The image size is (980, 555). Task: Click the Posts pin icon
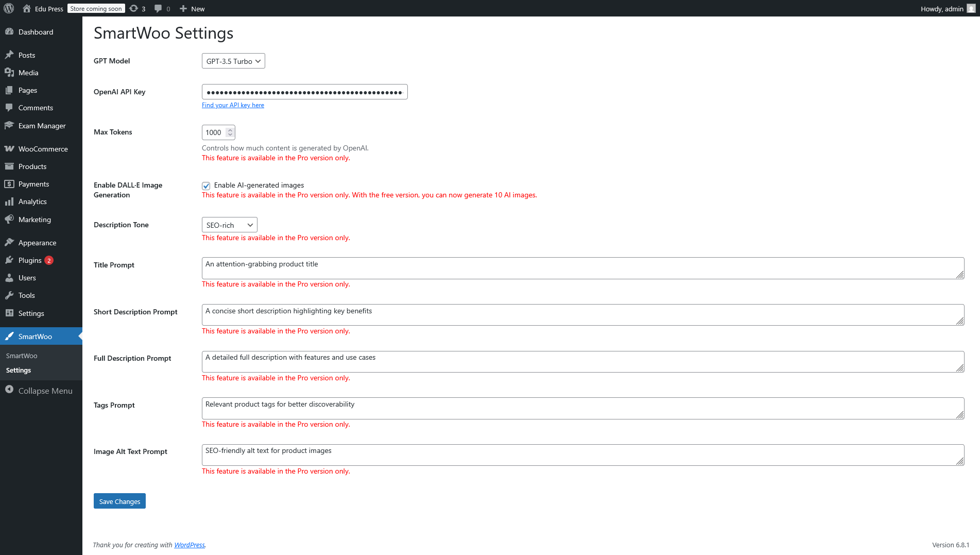[x=9, y=55]
